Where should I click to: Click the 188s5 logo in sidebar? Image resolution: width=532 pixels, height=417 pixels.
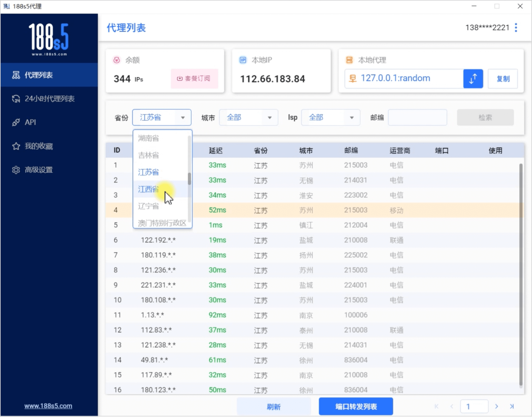pos(49,39)
